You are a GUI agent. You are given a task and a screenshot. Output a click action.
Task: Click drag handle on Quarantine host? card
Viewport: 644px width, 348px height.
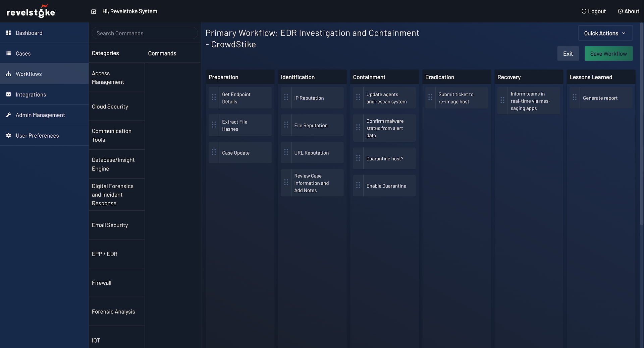tap(358, 158)
